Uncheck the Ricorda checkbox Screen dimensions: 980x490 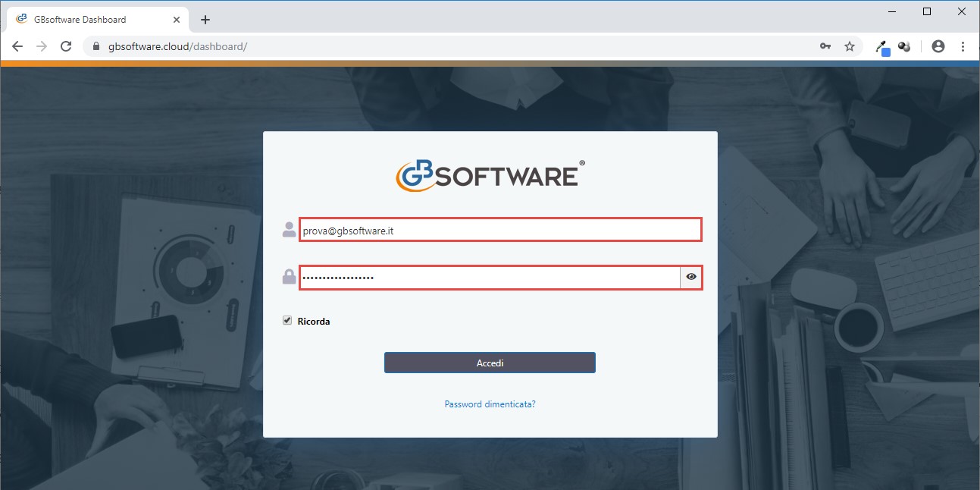287,321
